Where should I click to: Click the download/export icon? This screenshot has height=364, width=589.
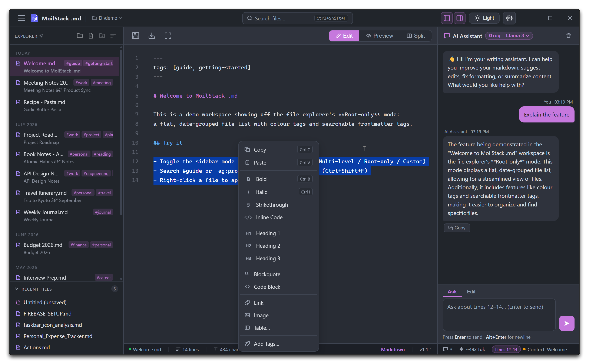152,36
